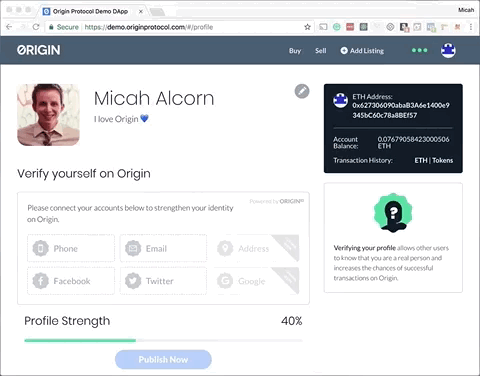Click the pencil edit profile icon
480x376 pixels.
[x=302, y=91]
